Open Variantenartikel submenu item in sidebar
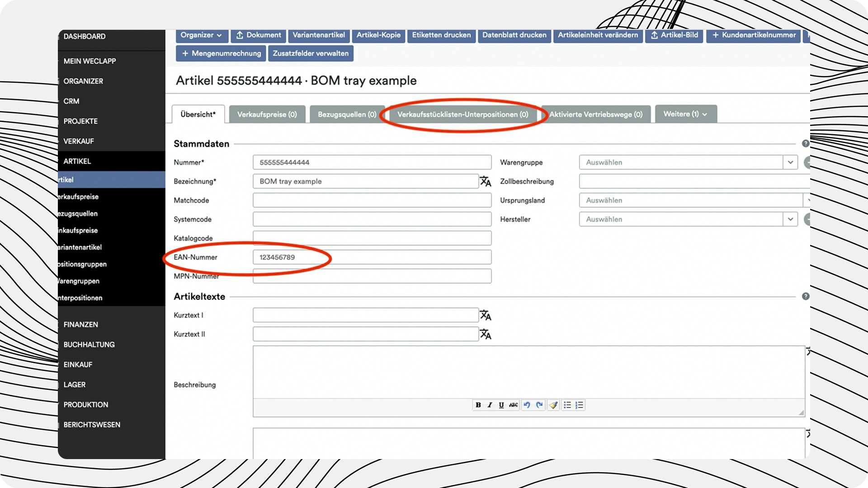The height and width of the screenshot is (488, 868). (x=80, y=247)
